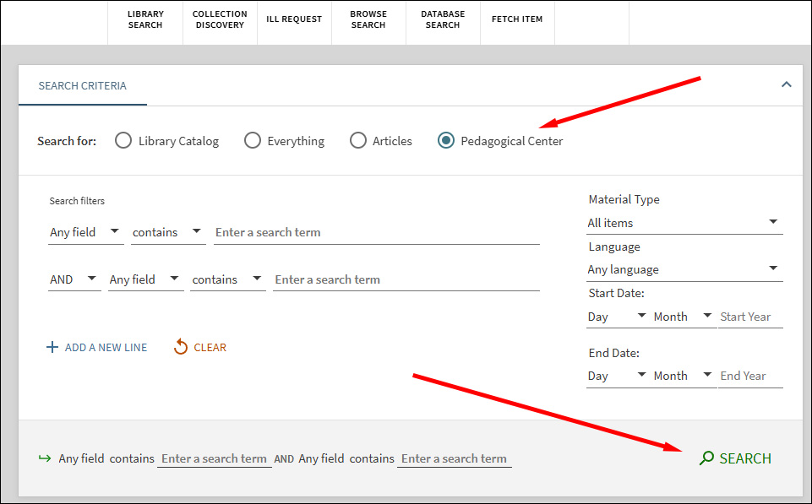Open the Library Search menu item
The image size is (812, 504).
click(x=145, y=19)
